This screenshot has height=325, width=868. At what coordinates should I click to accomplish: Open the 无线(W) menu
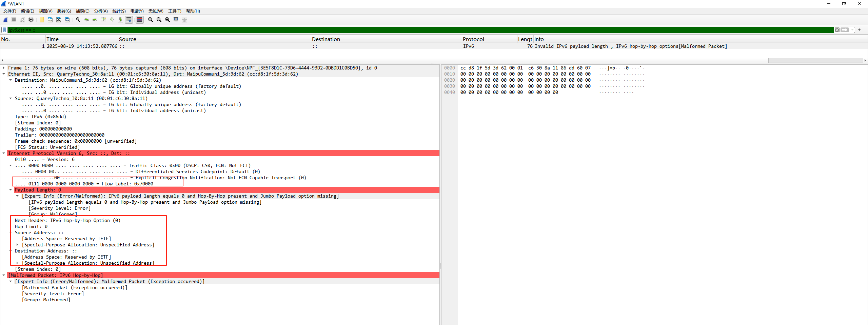click(x=156, y=11)
